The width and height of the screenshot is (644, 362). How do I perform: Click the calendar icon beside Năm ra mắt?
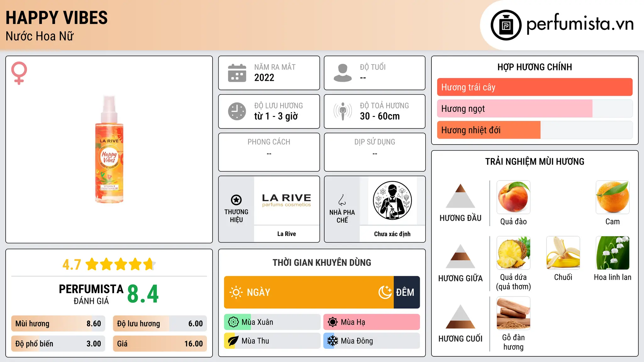click(x=237, y=73)
